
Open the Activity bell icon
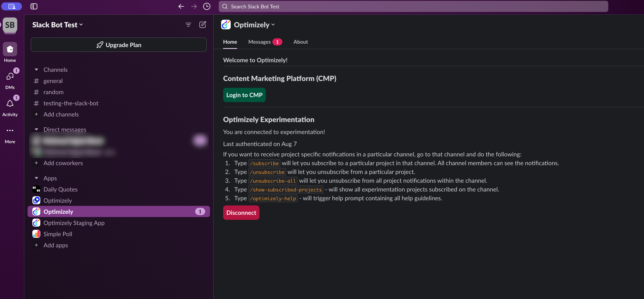point(10,103)
